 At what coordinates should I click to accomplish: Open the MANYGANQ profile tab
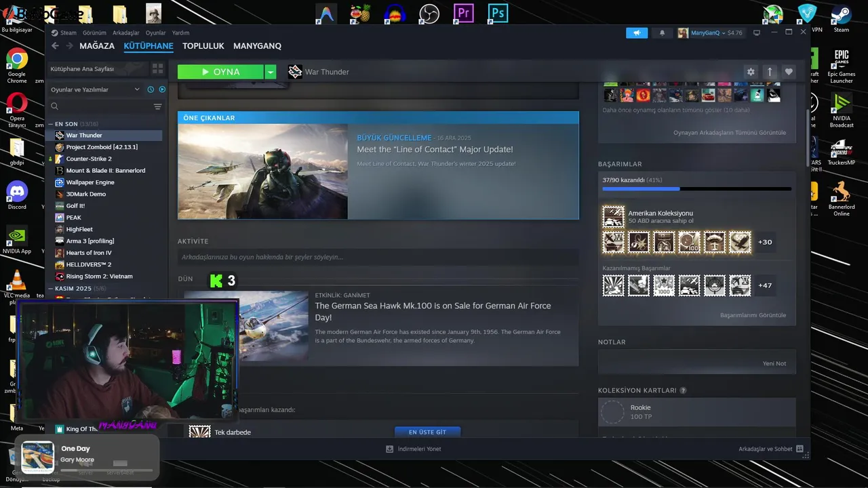click(257, 46)
